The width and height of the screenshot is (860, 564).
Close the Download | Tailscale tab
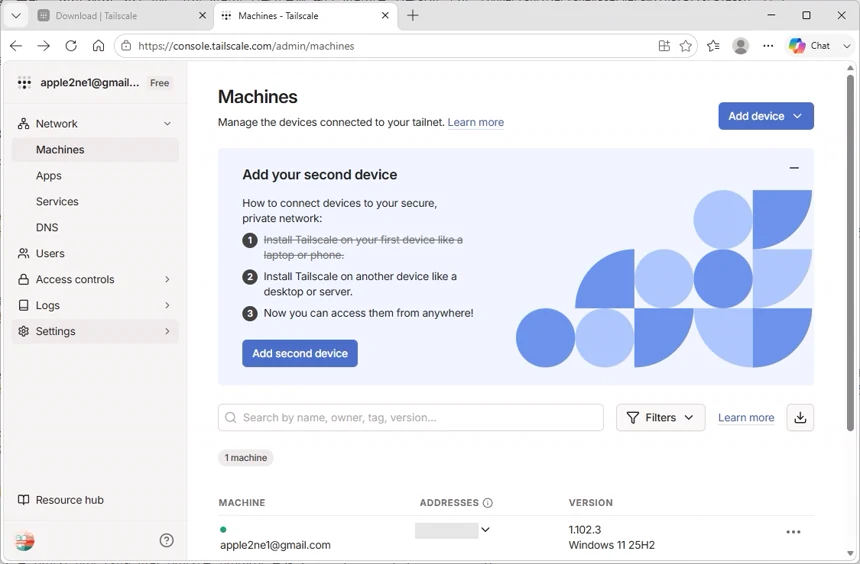coord(202,16)
